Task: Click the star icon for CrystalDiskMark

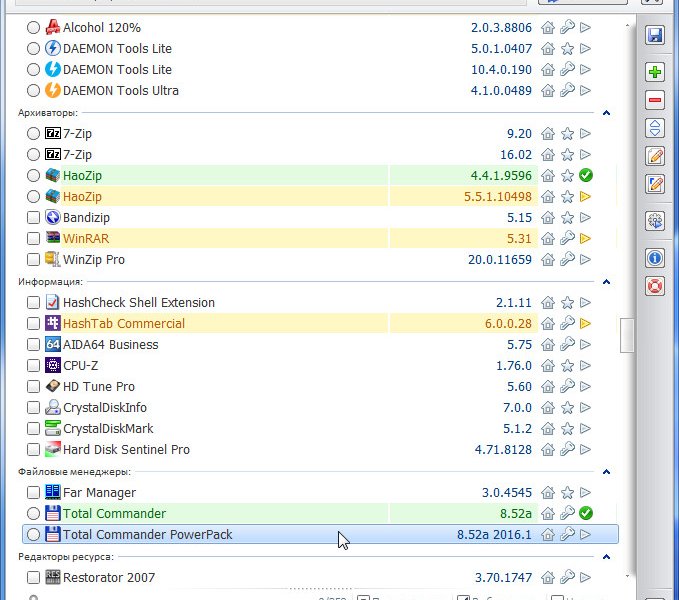Action: [x=567, y=429]
